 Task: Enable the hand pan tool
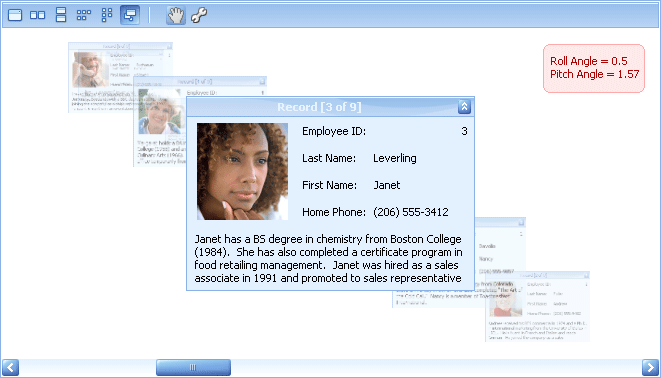coord(176,15)
